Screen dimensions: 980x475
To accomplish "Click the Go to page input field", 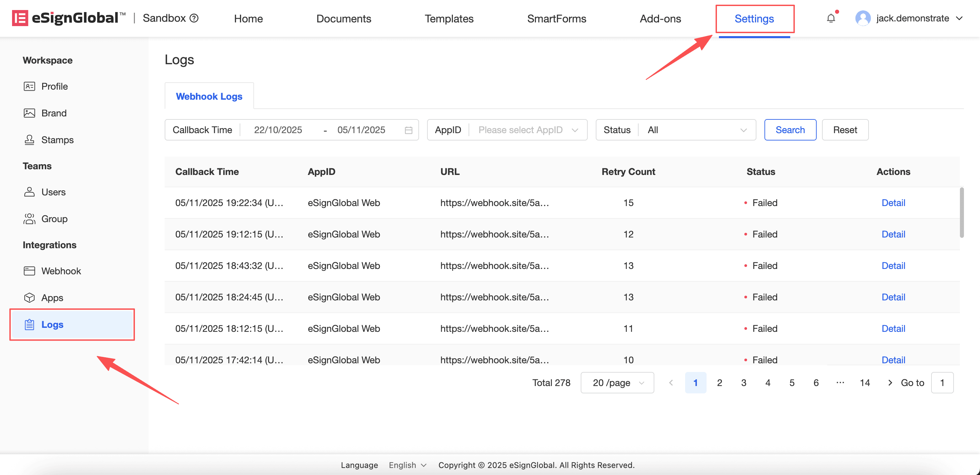I will click(942, 383).
